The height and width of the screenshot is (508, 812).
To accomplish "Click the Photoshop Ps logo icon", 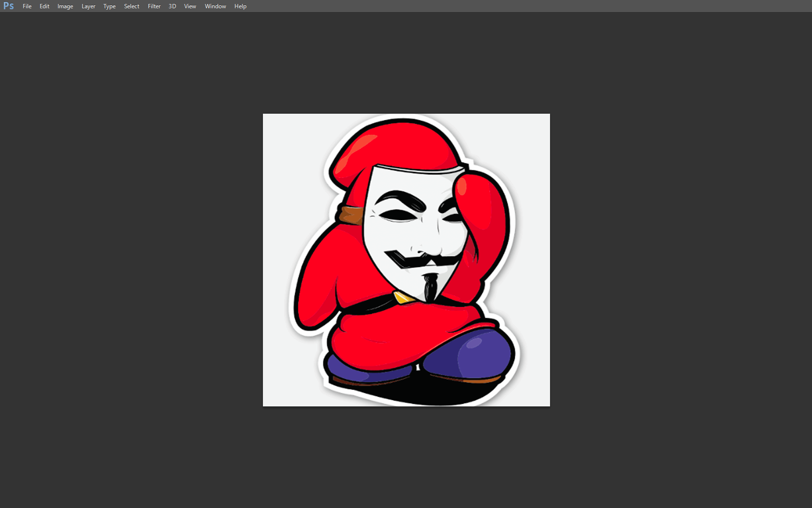I will (9, 6).
